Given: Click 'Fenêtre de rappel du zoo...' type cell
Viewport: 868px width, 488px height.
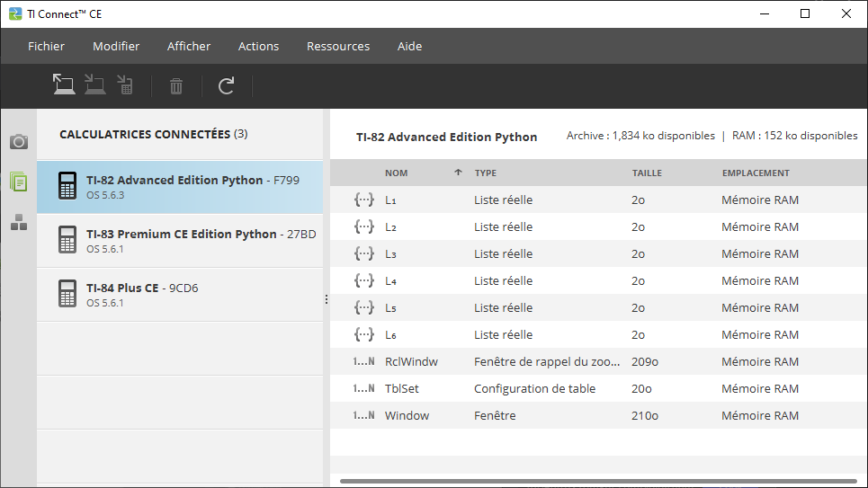Looking at the screenshot, I should [x=547, y=362].
